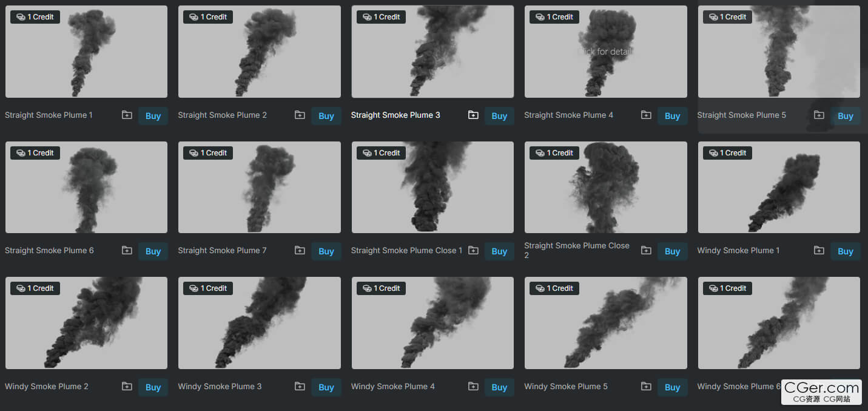Viewport: 868px width, 411px height.
Task: Click the 1 Credit badge on Straight Smoke Plume 2
Action: tap(207, 17)
